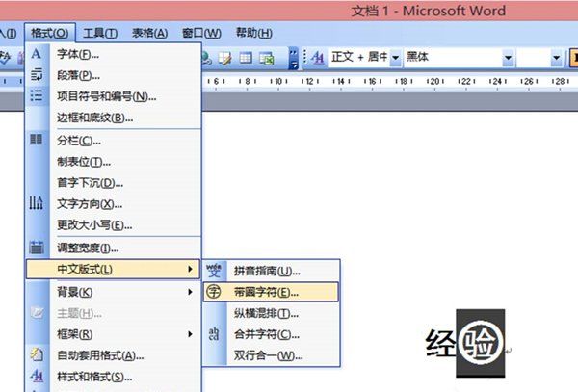Click the Tables and Borders pencil icon
578x392 pixels.
pos(225,58)
